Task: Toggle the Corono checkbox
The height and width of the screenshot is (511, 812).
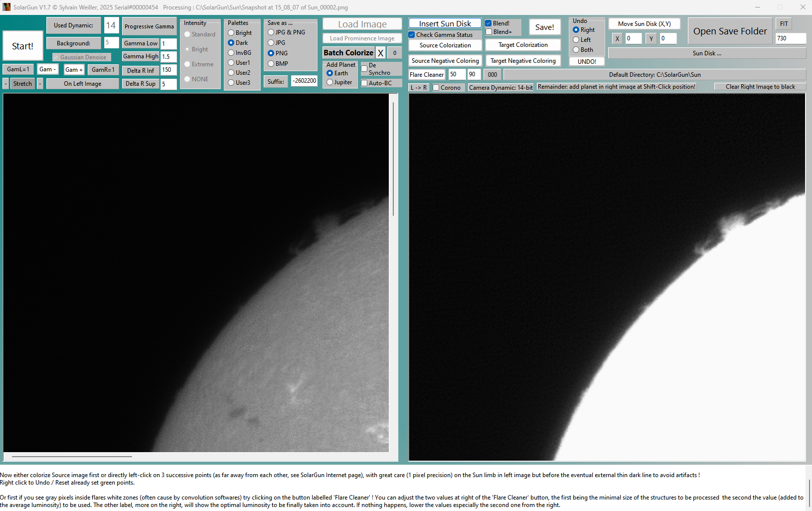Action: coord(436,88)
